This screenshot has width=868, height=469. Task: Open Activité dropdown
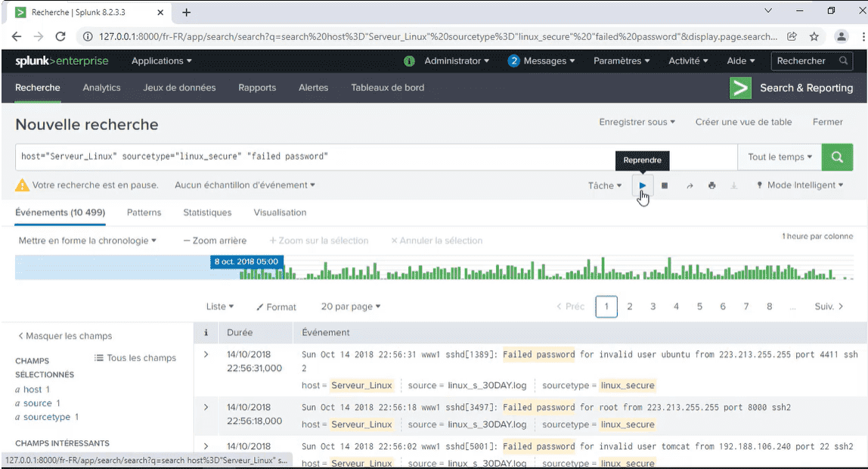tap(688, 61)
